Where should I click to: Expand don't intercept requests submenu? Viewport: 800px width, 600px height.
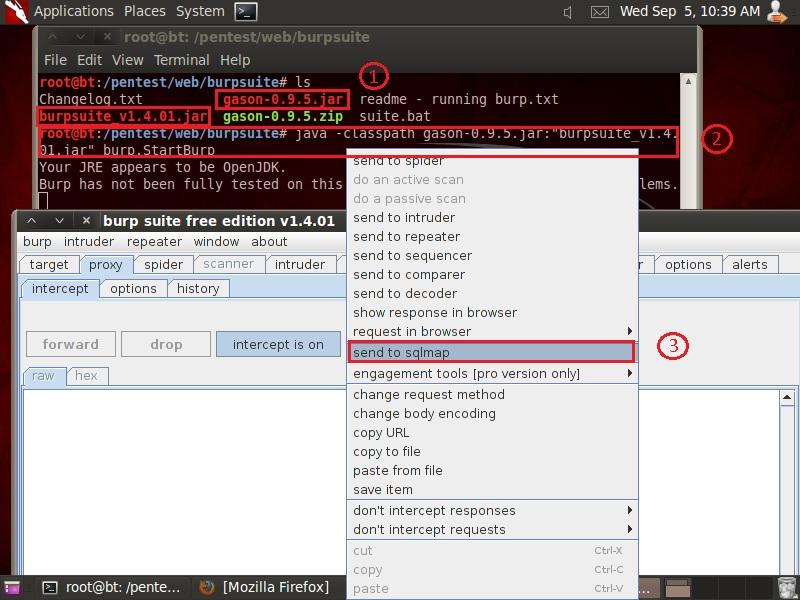pos(492,530)
